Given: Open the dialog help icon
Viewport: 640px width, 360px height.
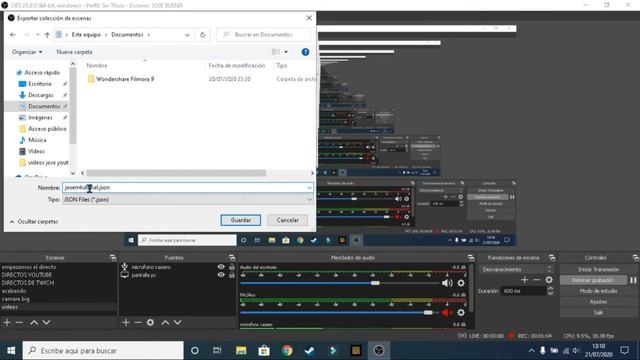Looking at the screenshot, I should click(x=305, y=52).
